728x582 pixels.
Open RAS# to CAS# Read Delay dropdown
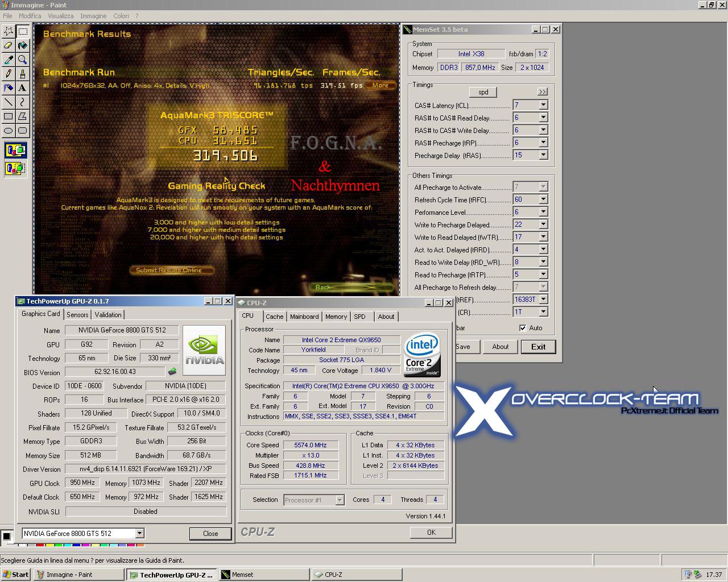coord(543,118)
